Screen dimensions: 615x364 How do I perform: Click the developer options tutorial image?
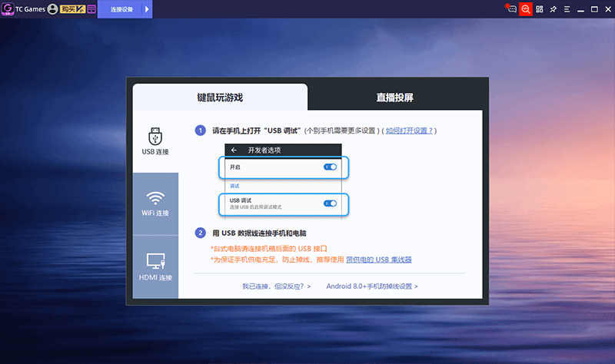[283, 181]
